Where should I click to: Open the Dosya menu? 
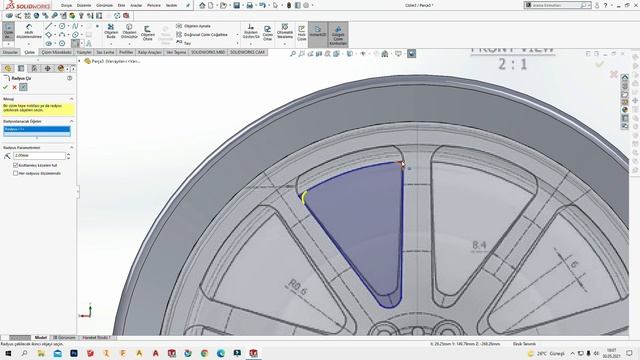[x=66, y=5]
